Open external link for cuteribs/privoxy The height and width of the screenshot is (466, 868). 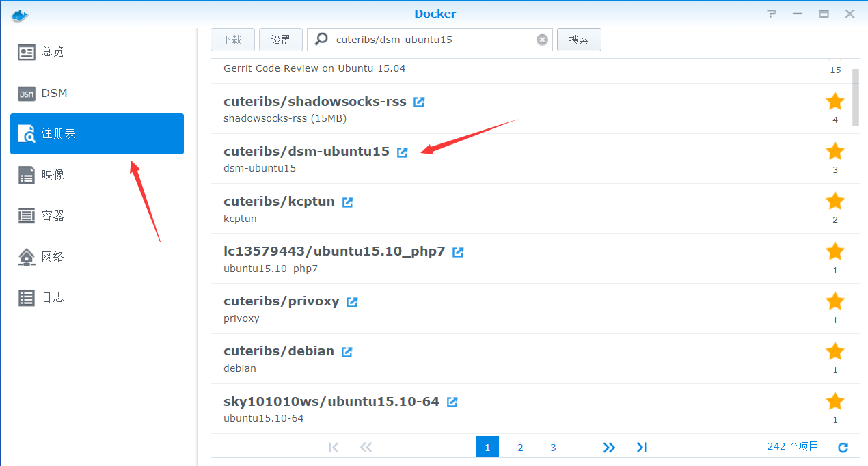click(x=352, y=302)
